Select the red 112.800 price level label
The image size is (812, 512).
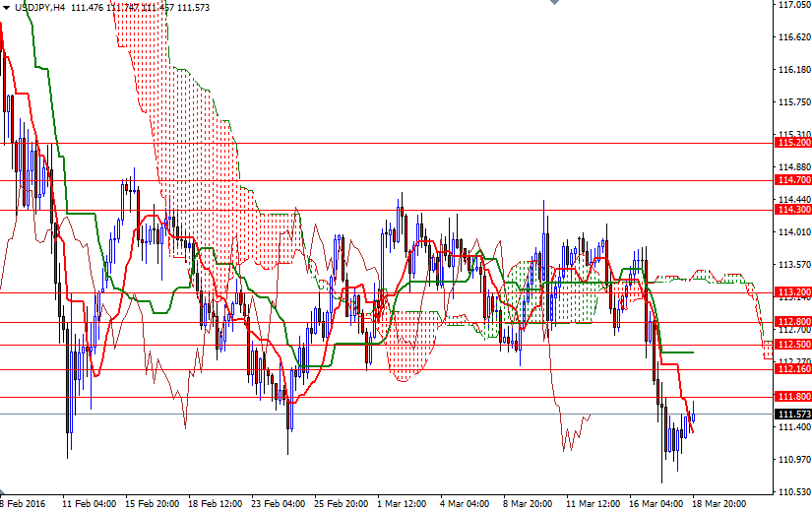click(793, 322)
